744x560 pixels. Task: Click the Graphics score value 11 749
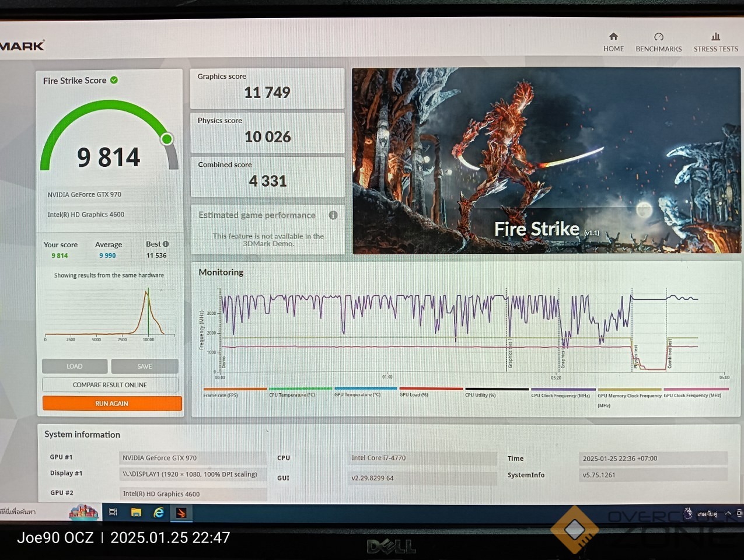tap(267, 93)
